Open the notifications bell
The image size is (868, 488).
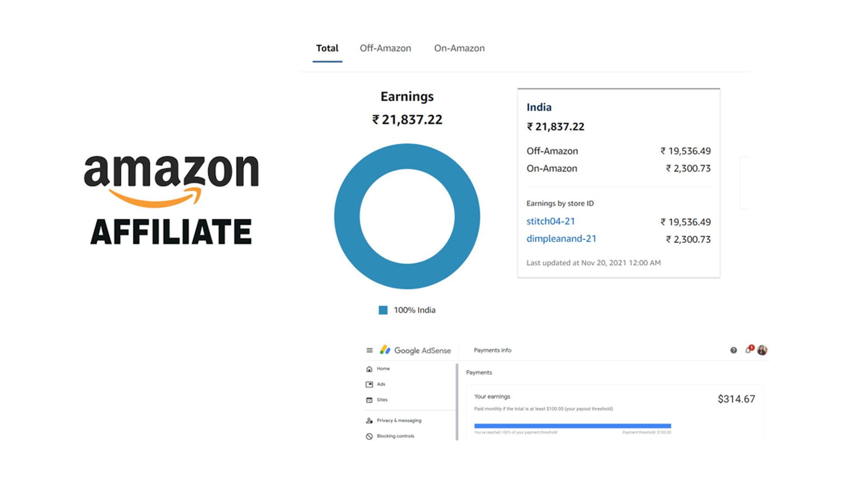[748, 350]
